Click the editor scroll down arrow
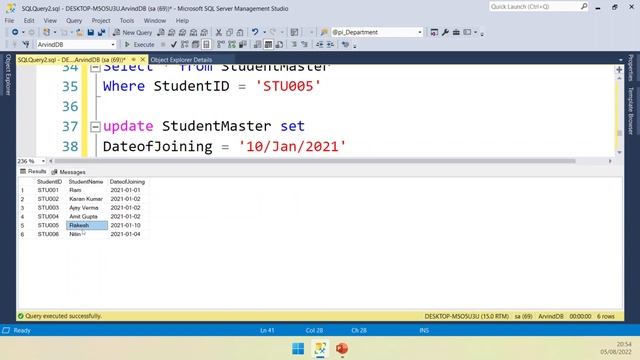 click(619, 152)
